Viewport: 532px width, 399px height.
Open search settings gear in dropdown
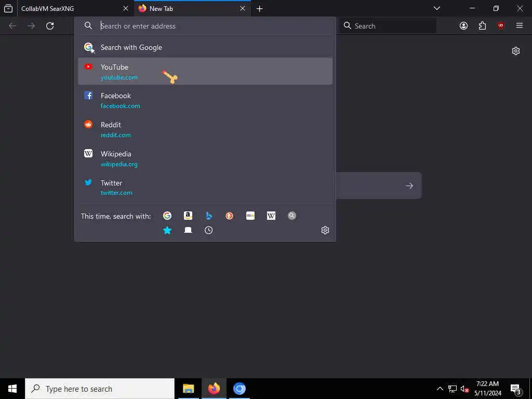point(325,230)
